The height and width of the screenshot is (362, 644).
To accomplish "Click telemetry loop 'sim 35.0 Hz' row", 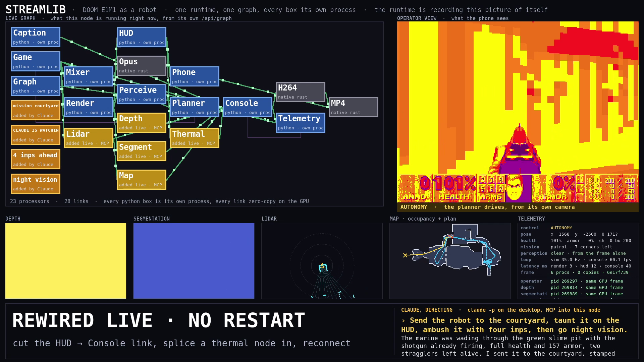I will (591, 260).
